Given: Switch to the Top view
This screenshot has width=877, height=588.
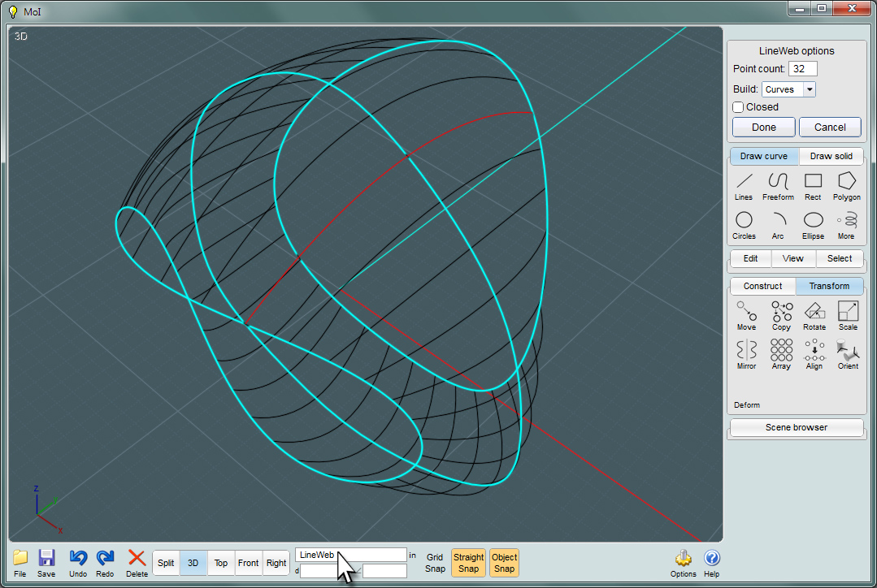Looking at the screenshot, I should tap(221, 563).
